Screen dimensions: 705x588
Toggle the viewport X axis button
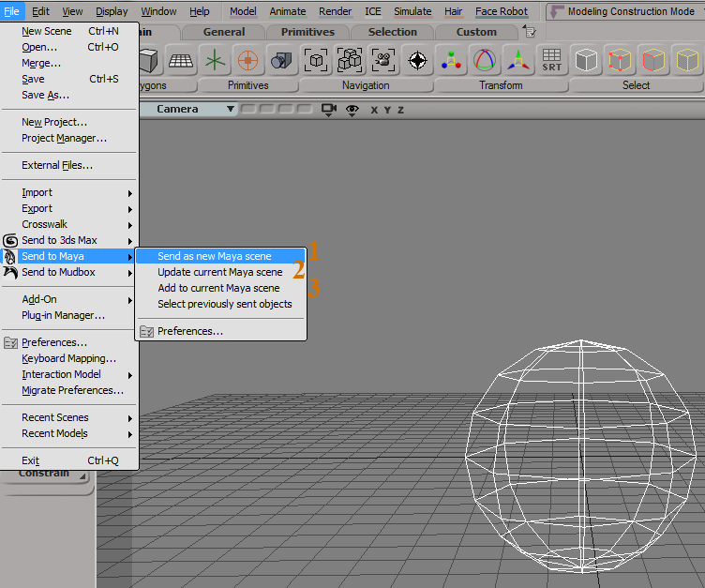pyautogui.click(x=374, y=110)
